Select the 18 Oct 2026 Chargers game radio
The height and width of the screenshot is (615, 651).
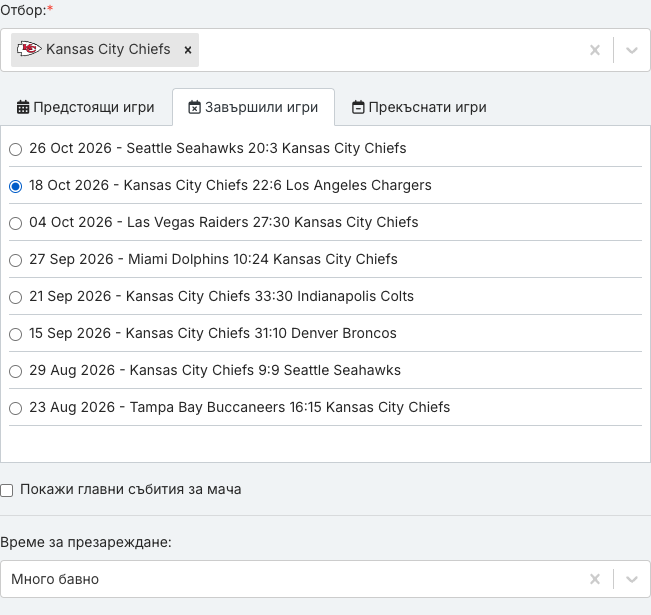(15, 186)
